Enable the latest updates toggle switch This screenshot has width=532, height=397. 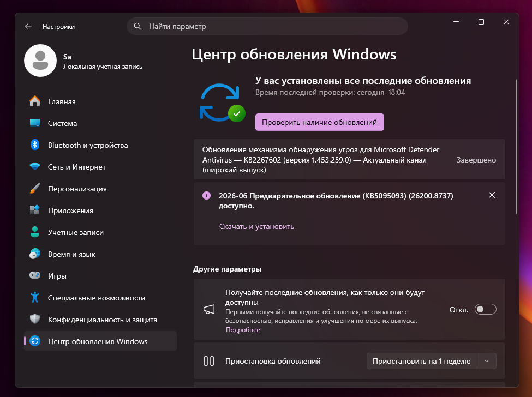pyautogui.click(x=485, y=310)
